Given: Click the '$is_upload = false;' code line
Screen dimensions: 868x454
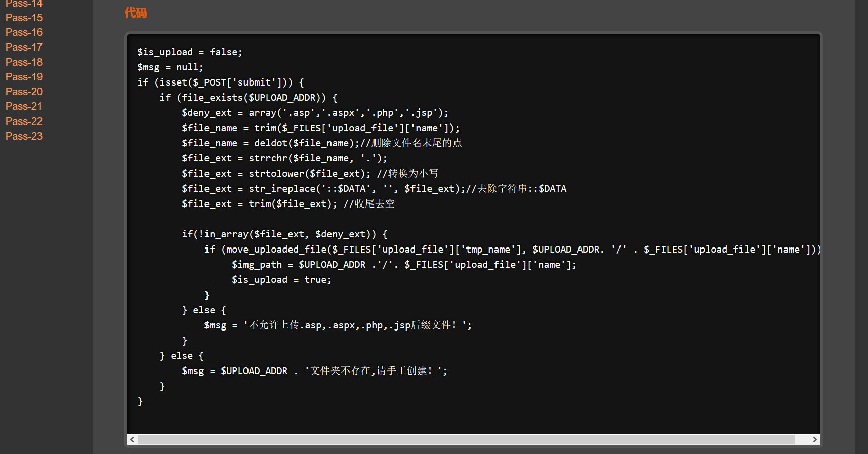Looking at the screenshot, I should click(190, 52).
